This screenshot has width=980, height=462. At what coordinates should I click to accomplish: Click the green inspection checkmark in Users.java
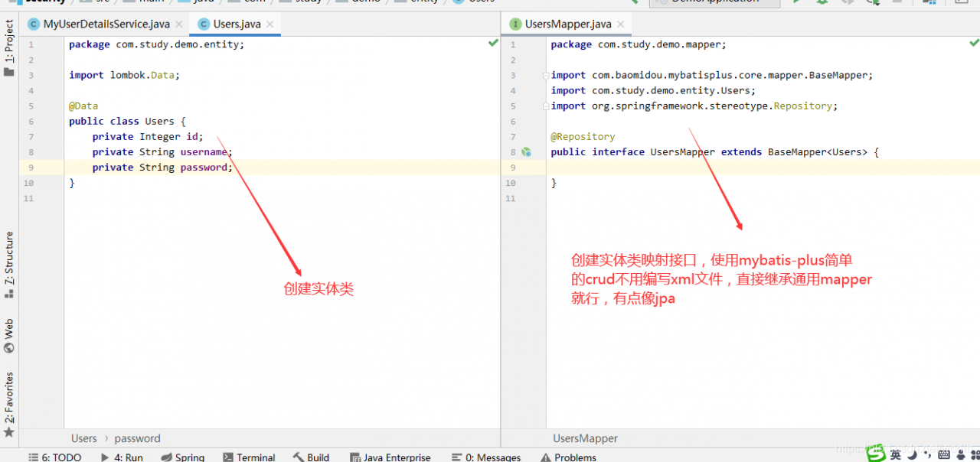click(493, 44)
